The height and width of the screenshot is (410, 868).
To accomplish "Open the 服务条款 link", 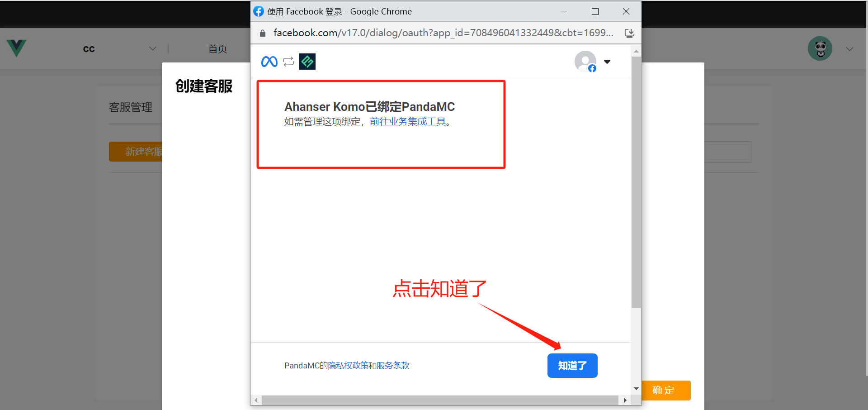I will point(393,366).
